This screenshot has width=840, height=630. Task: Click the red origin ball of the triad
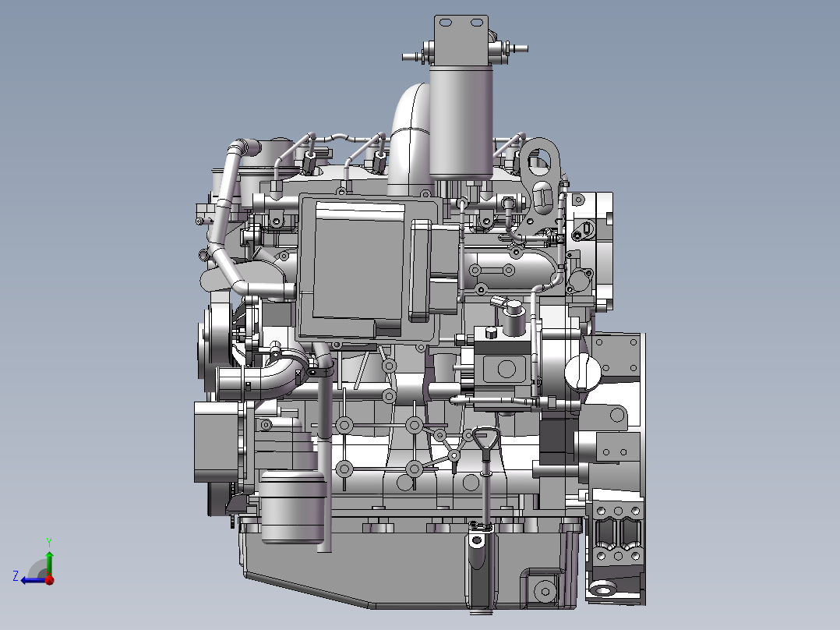pos(50,580)
